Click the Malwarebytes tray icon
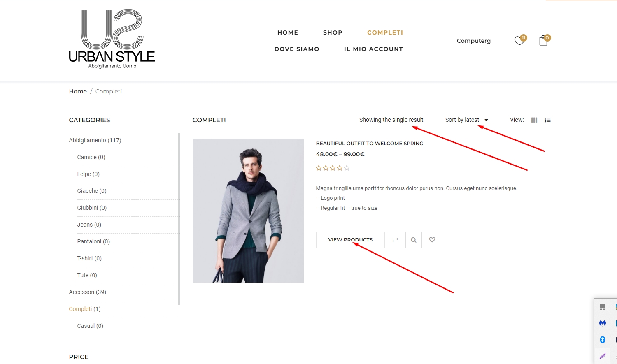The image size is (617, 364). pos(603,323)
